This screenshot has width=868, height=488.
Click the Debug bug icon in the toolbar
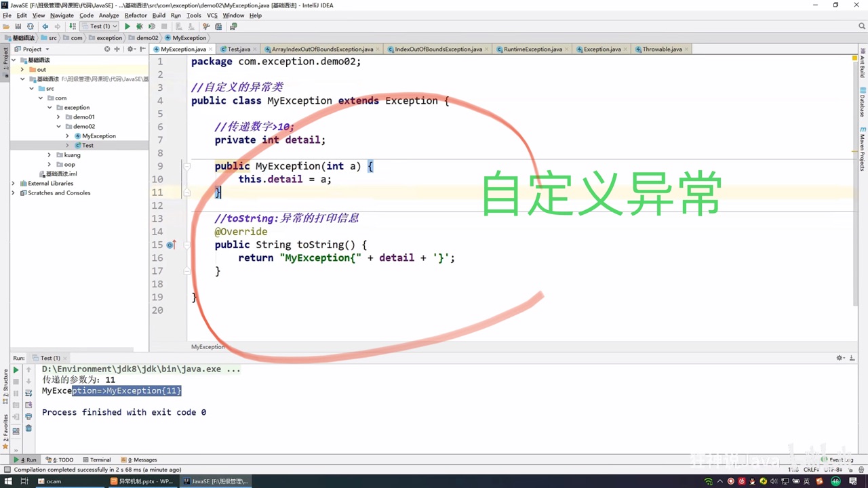tap(139, 26)
